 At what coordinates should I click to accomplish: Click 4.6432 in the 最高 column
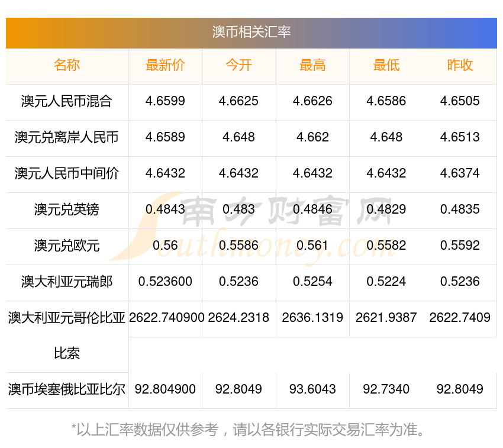312,173
